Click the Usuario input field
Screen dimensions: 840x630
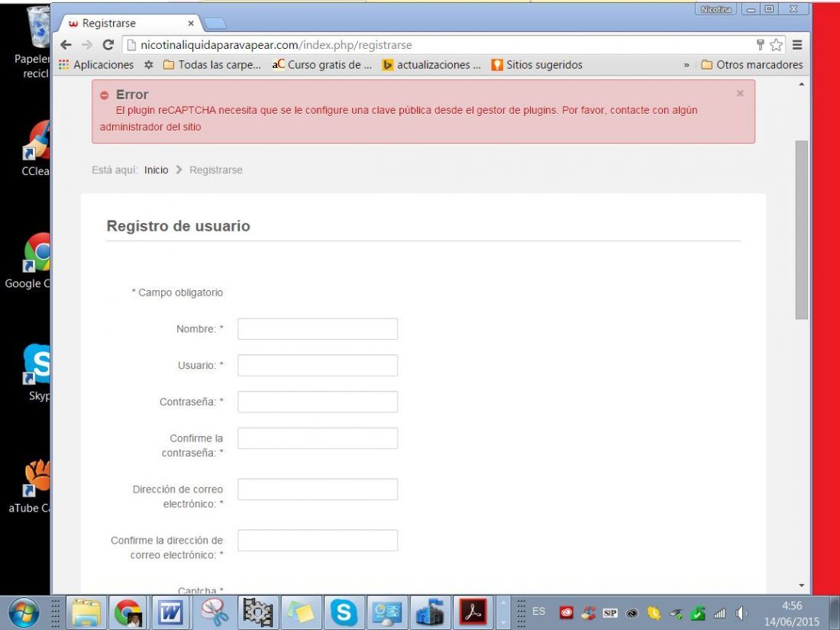318,365
